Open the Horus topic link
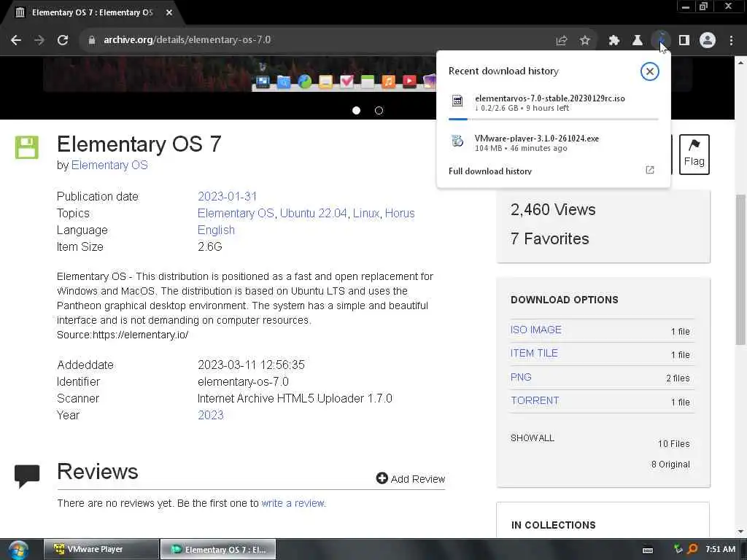The width and height of the screenshot is (747, 560). coord(400,213)
